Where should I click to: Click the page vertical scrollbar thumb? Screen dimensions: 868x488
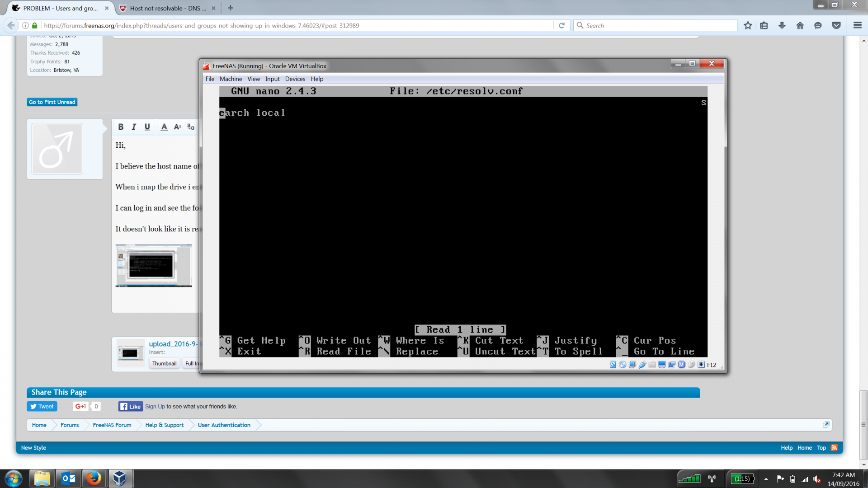coord(863,425)
